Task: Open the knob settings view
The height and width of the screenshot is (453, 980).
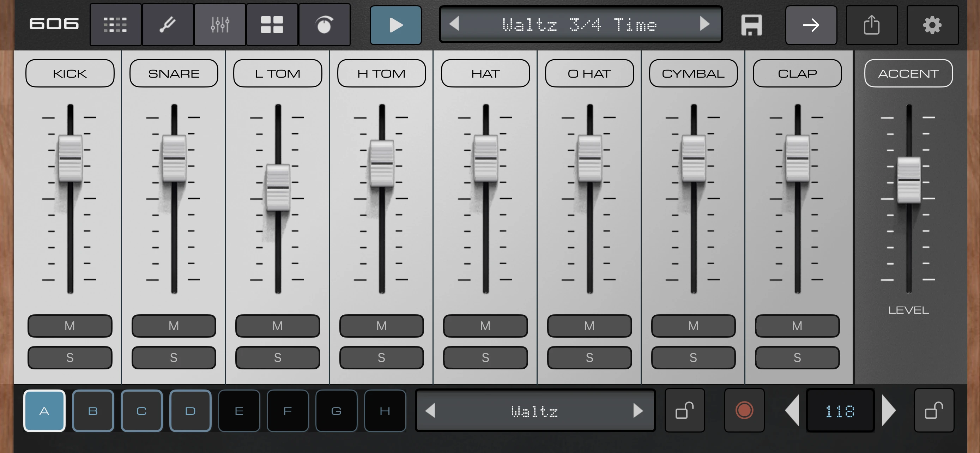Action: coord(324,25)
